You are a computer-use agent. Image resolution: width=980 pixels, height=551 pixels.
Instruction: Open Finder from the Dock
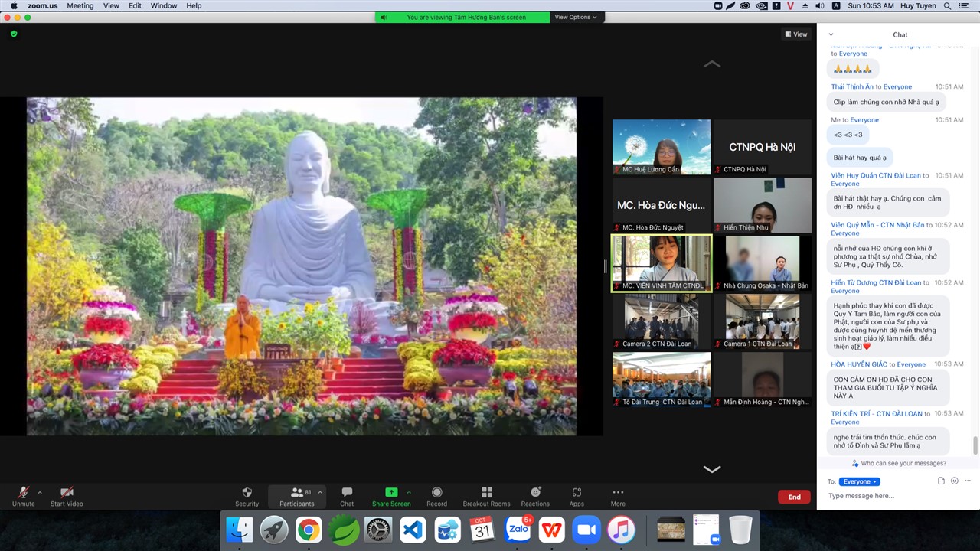click(x=240, y=530)
